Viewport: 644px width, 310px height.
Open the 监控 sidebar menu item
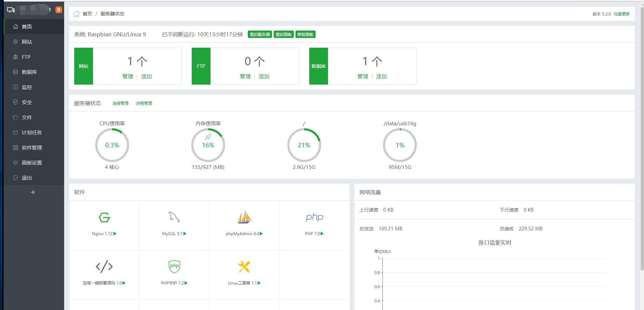point(34,87)
